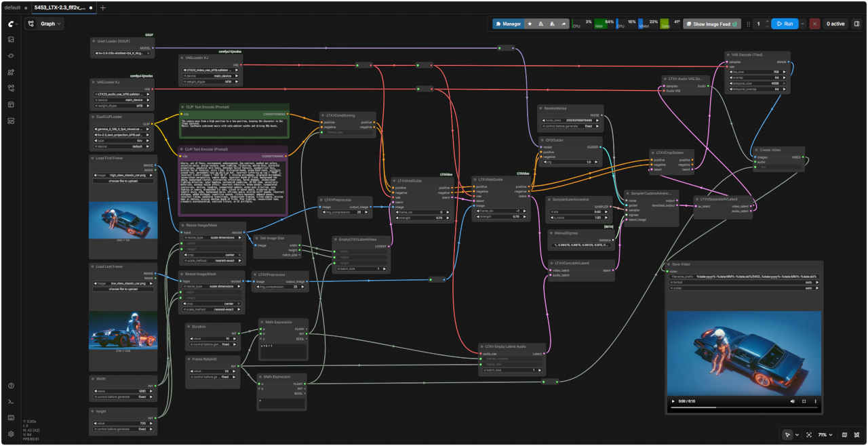Change the cfg value in CFGGuider
868x446 pixels.
point(570,162)
